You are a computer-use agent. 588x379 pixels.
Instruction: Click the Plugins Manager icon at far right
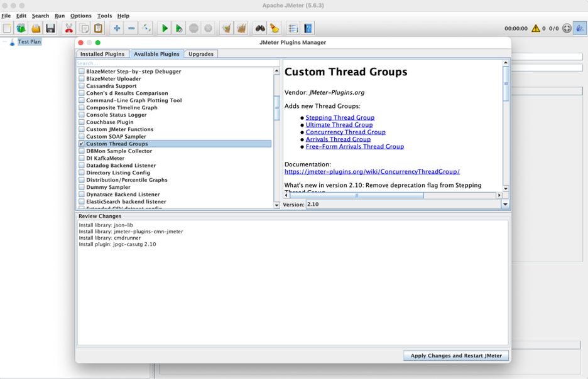[x=580, y=28]
